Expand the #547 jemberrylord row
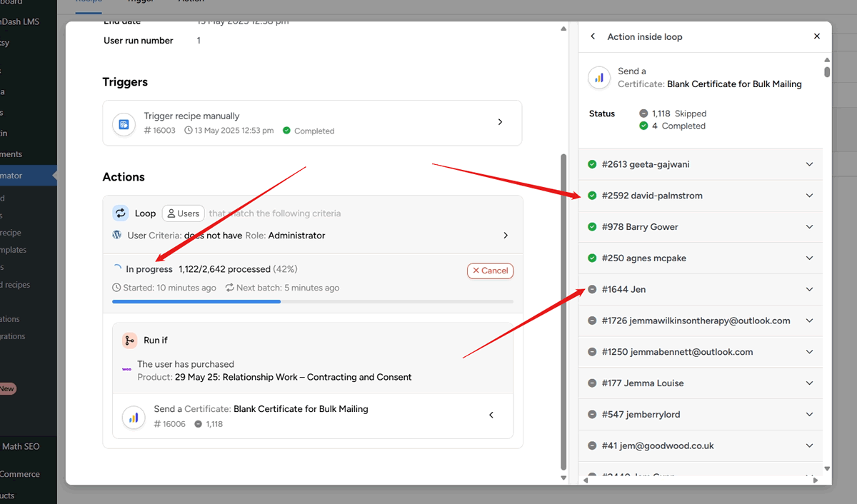Viewport: 857px width, 504px height. tap(809, 414)
